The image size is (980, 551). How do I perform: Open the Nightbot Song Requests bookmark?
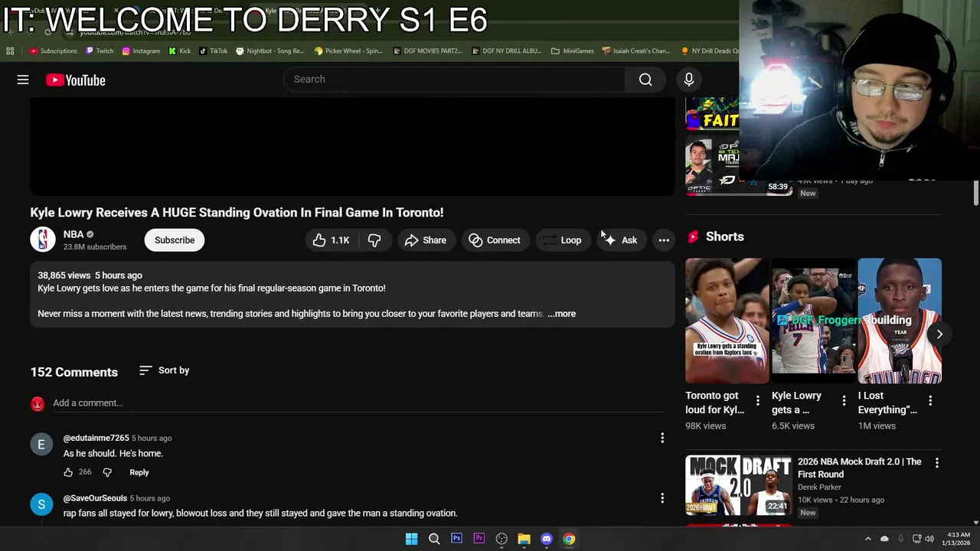[270, 51]
